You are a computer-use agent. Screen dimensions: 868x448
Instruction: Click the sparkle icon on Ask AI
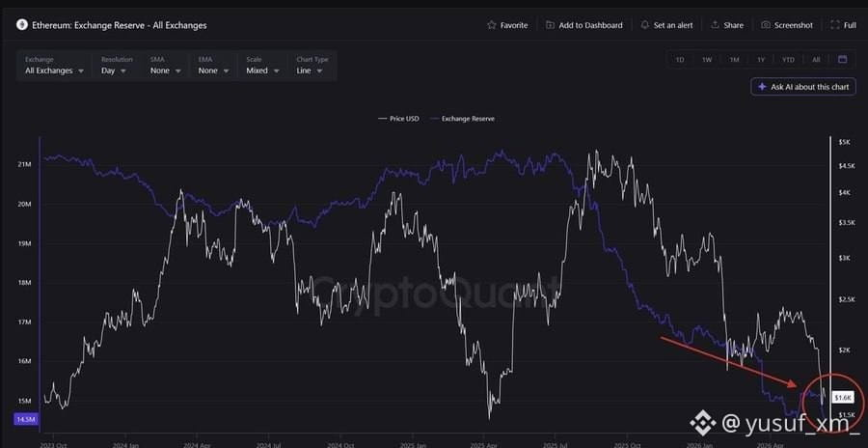(762, 87)
